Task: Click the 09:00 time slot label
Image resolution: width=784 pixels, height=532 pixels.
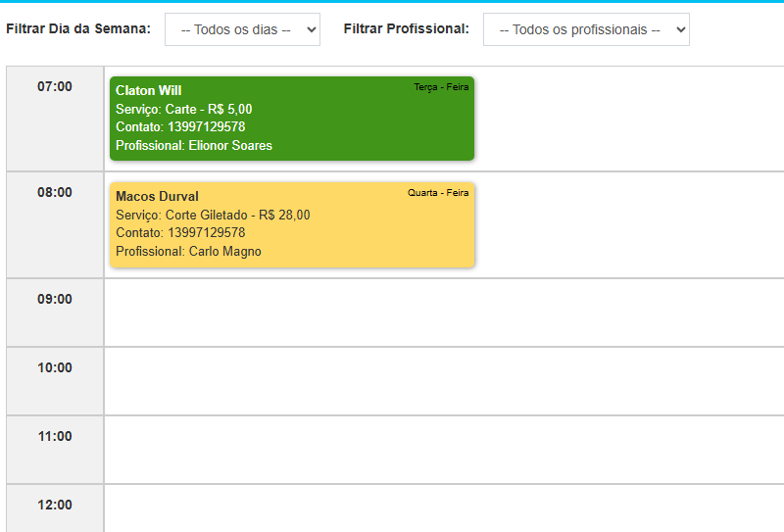Action: point(55,299)
